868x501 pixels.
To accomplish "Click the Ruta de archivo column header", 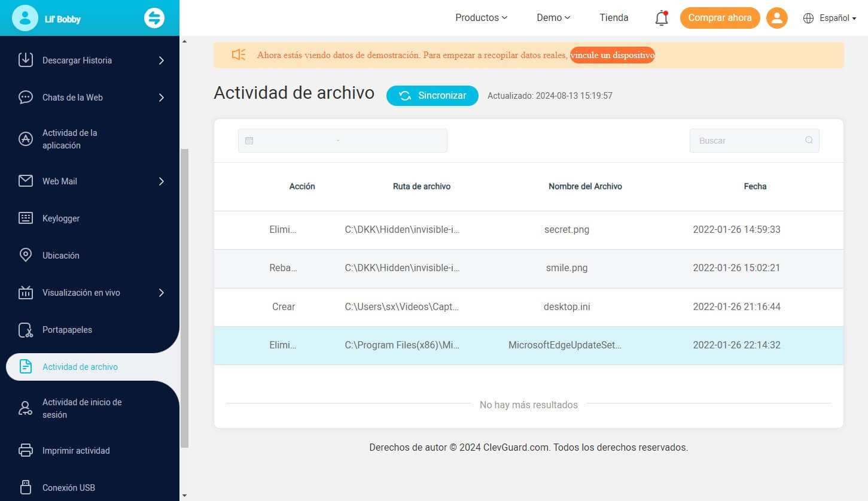I will tap(422, 186).
